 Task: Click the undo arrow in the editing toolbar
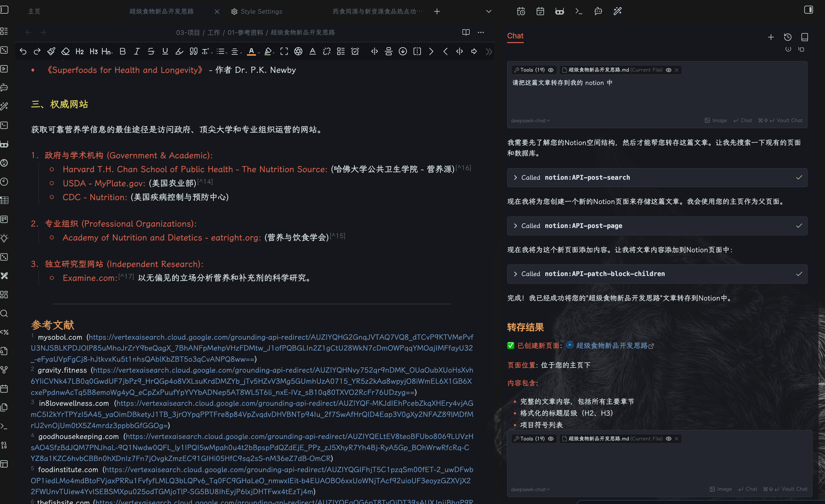click(23, 52)
